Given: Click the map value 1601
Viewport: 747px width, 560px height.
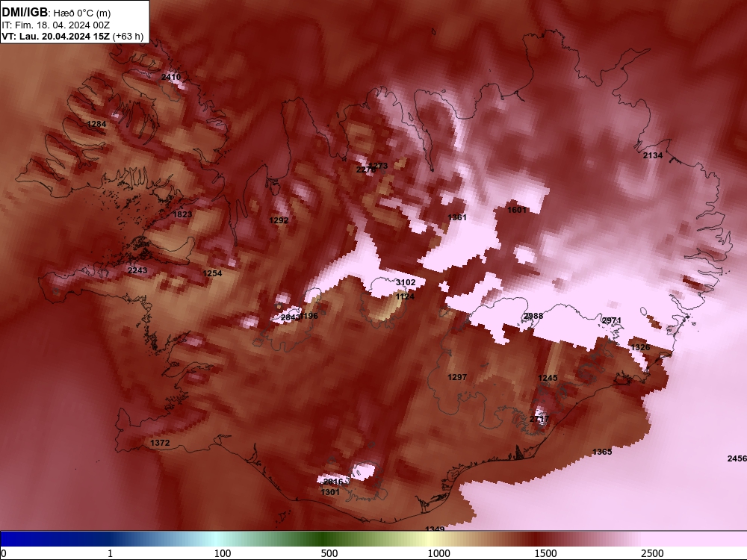Looking at the screenshot, I should (x=518, y=210).
